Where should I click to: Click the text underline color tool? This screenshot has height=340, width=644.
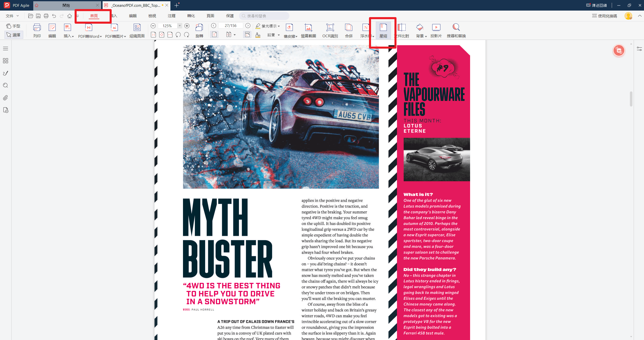pos(258,35)
